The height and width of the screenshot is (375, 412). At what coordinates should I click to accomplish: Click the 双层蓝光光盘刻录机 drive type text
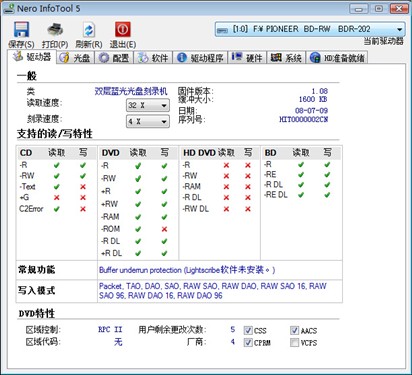(x=131, y=91)
